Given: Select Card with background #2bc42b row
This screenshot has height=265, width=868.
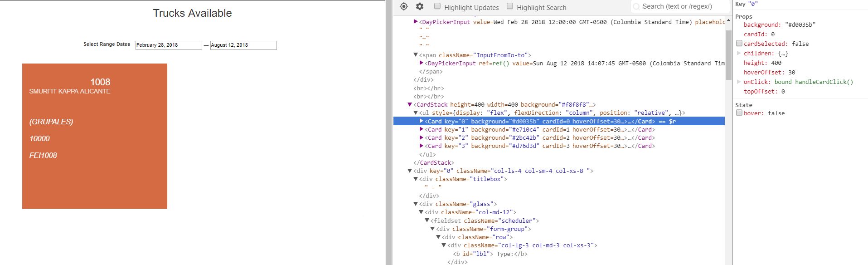Looking at the screenshot, I should point(559,137).
